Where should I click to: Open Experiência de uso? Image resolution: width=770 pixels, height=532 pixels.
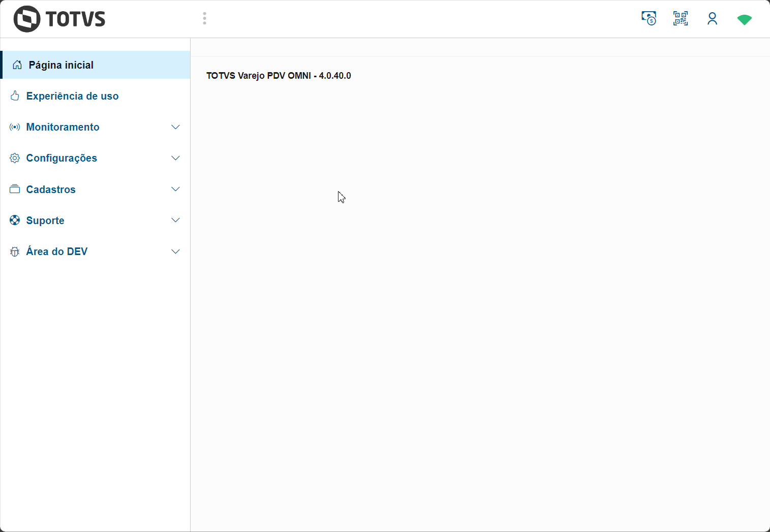point(95,96)
